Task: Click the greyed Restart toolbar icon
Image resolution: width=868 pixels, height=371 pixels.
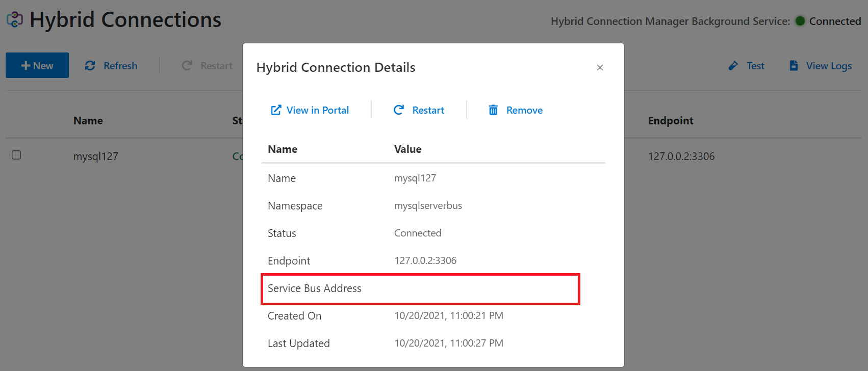Action: tap(187, 66)
